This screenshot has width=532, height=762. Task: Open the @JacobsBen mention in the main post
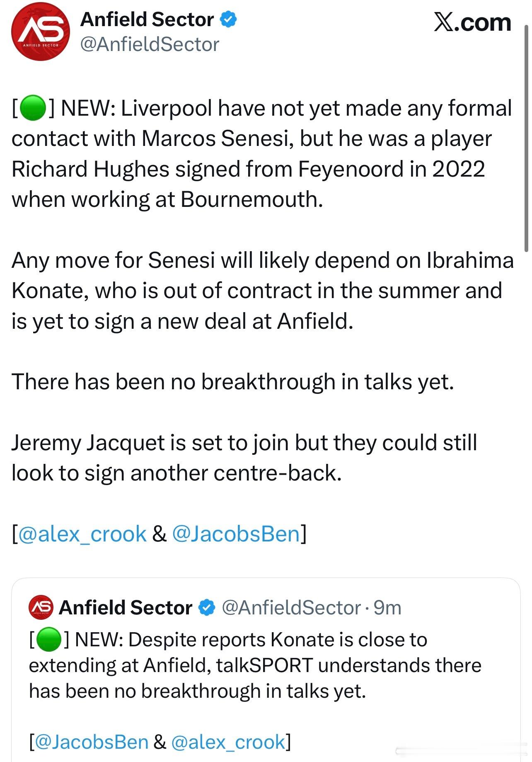point(235,534)
